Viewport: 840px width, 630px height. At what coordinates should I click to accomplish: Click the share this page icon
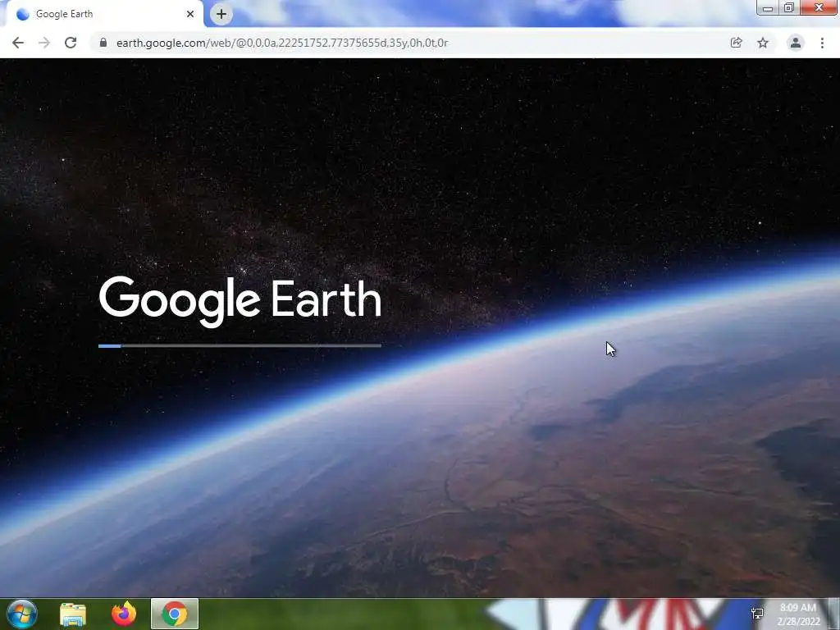pyautogui.click(x=736, y=43)
